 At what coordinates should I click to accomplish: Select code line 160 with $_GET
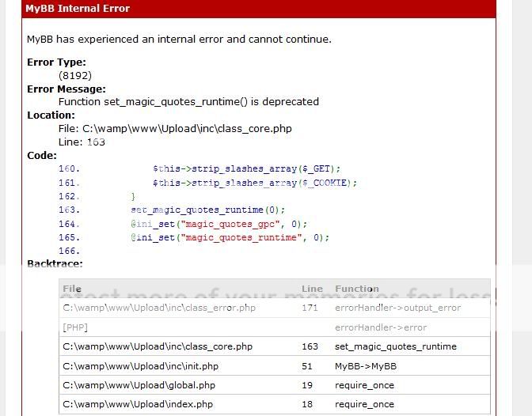click(199, 168)
